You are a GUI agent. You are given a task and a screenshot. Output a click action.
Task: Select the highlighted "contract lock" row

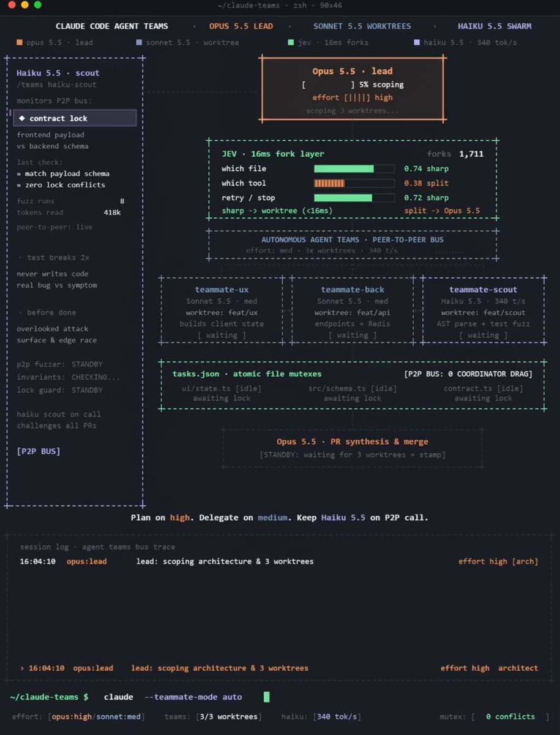[x=75, y=118]
